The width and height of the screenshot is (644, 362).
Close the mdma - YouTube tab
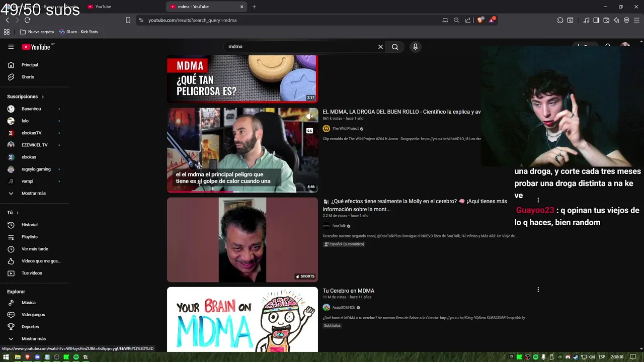242,7
